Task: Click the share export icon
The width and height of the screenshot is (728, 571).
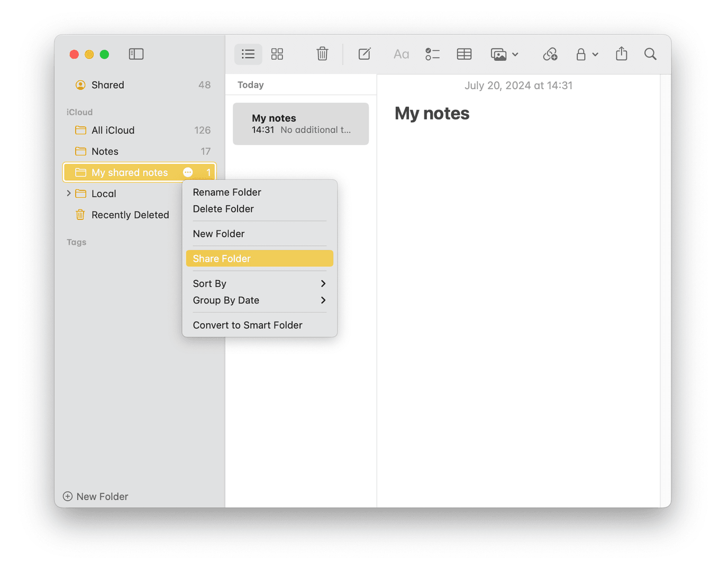Action: [x=622, y=54]
